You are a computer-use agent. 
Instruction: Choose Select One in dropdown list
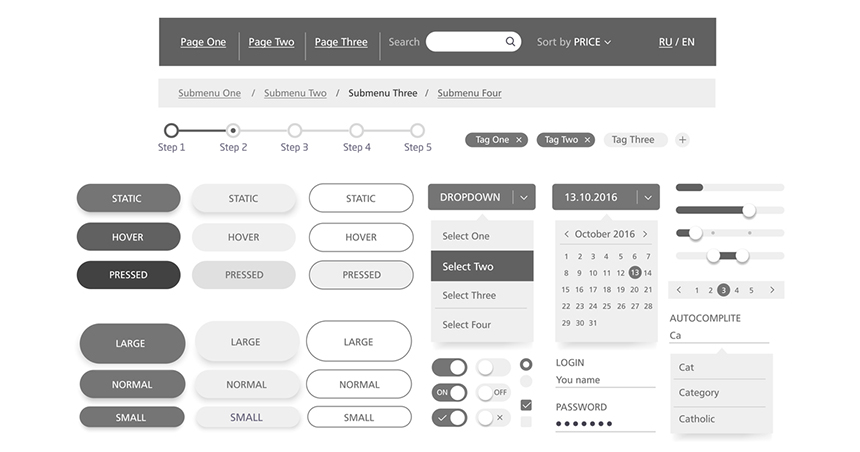pos(482,236)
